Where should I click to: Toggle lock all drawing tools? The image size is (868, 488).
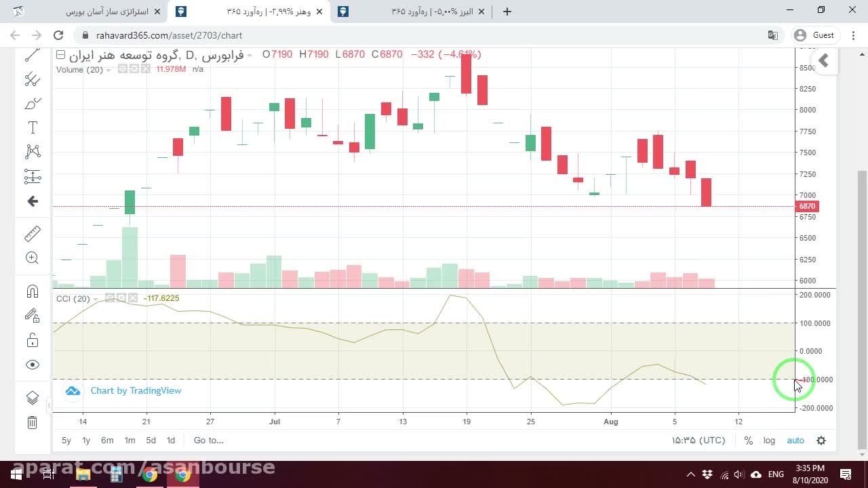point(33,340)
